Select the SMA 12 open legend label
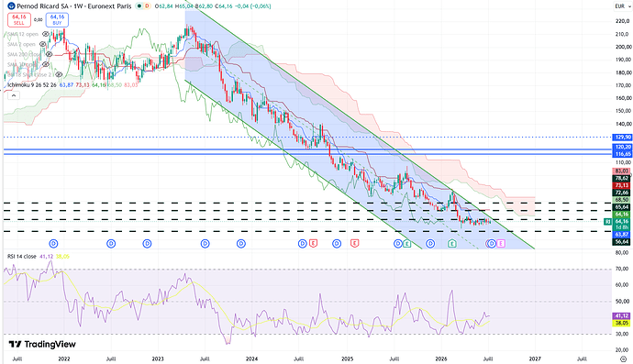 click(x=23, y=34)
